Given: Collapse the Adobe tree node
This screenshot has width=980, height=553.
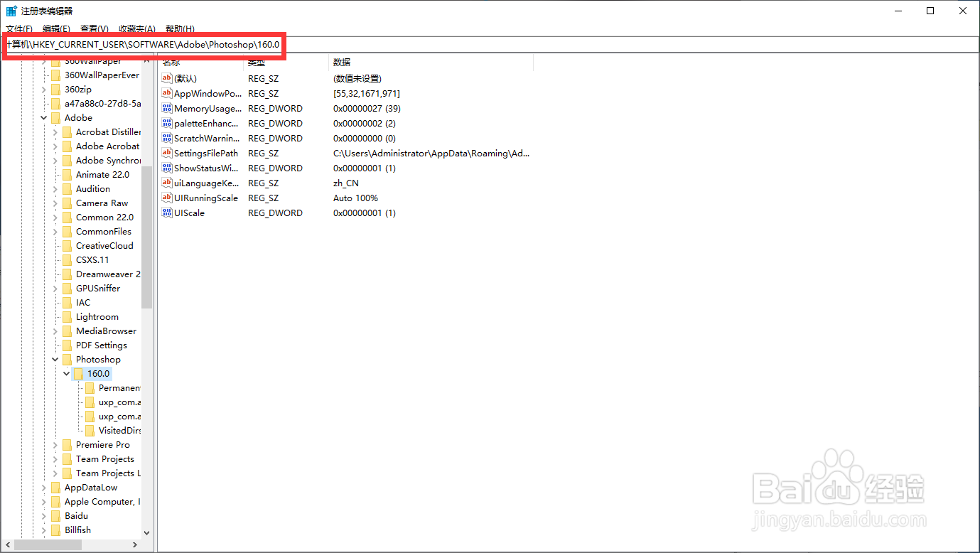Looking at the screenshot, I should point(44,118).
